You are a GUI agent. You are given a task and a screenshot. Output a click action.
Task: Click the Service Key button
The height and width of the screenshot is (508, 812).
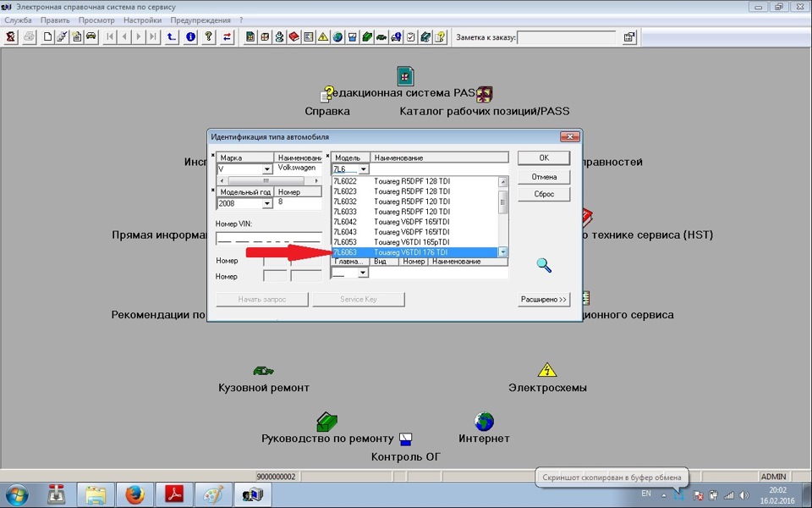coord(359,299)
